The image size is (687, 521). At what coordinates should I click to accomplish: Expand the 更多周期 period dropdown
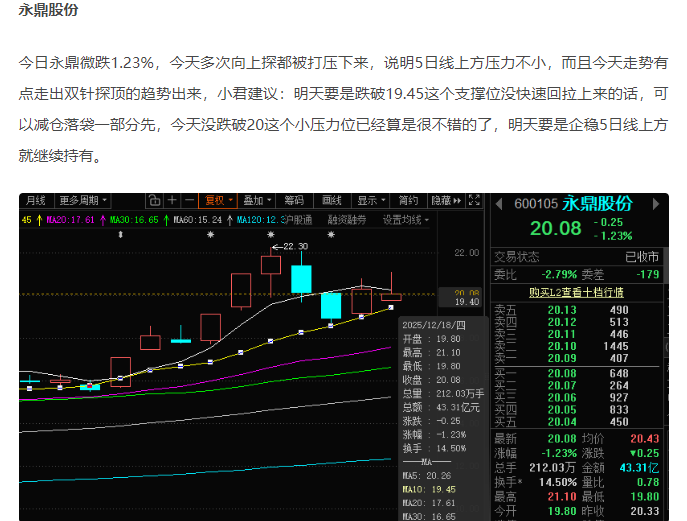point(83,201)
